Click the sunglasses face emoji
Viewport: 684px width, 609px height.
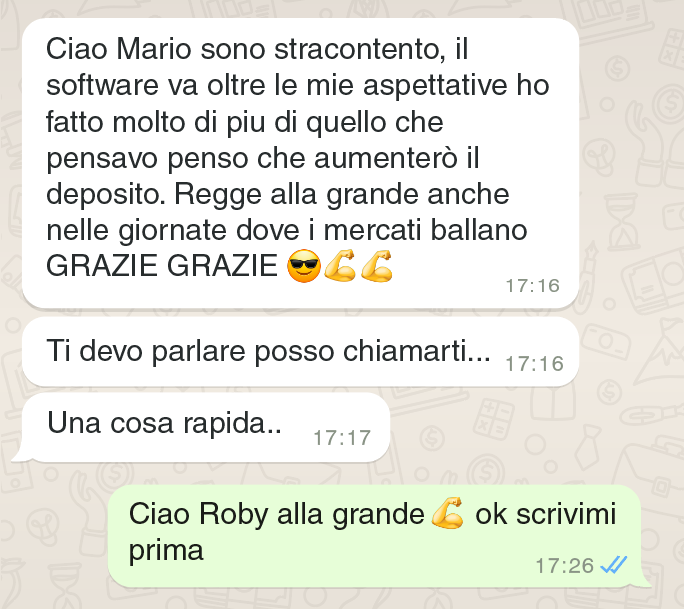[x=304, y=266]
